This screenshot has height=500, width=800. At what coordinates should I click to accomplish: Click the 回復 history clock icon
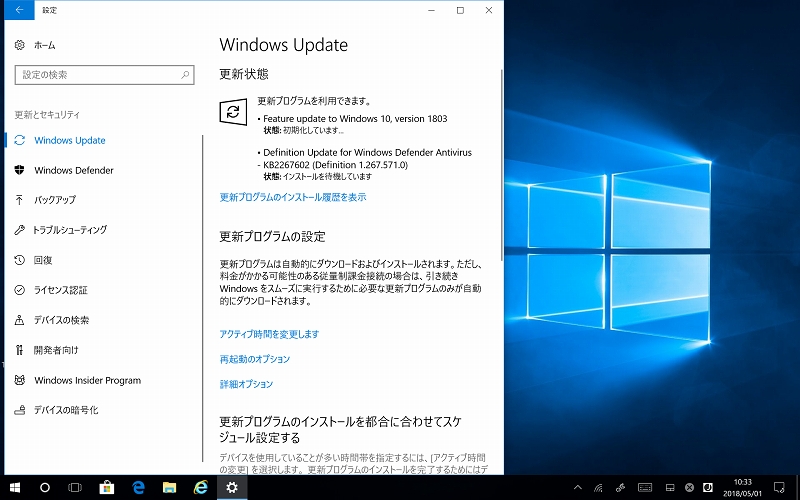click(19, 260)
